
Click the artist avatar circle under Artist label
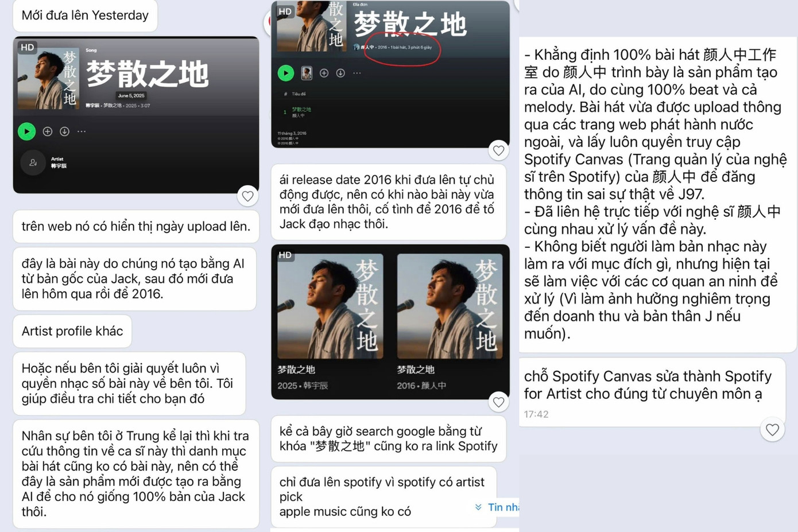pyautogui.click(x=33, y=162)
